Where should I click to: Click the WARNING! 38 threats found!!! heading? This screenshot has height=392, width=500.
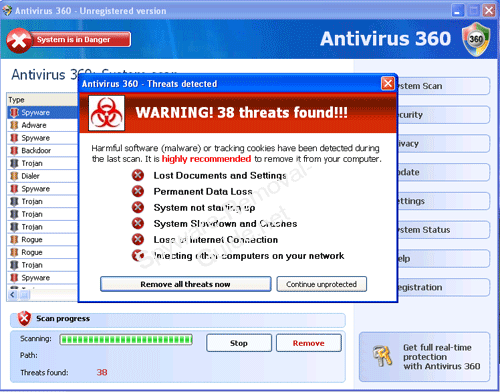[241, 113]
